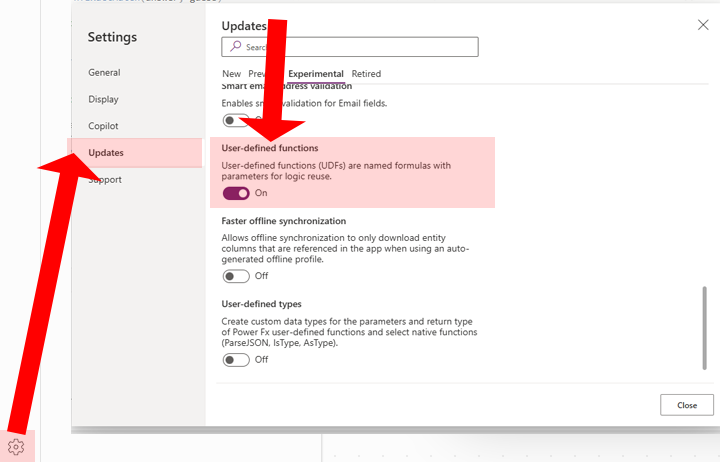Click the Faster offline synchronization heading

click(284, 221)
